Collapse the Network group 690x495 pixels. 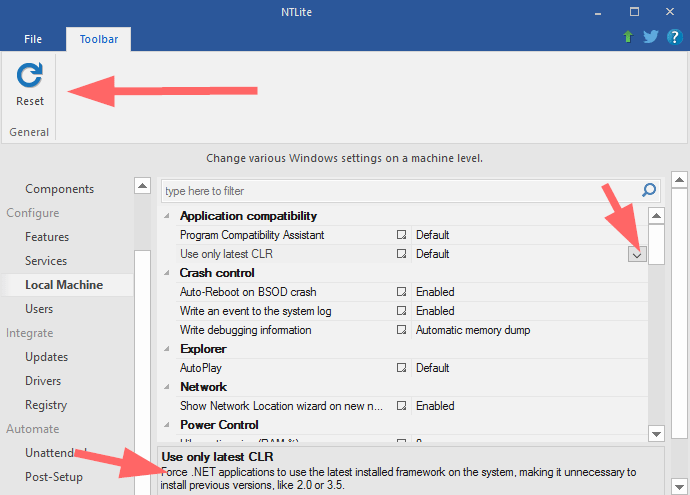pos(167,387)
